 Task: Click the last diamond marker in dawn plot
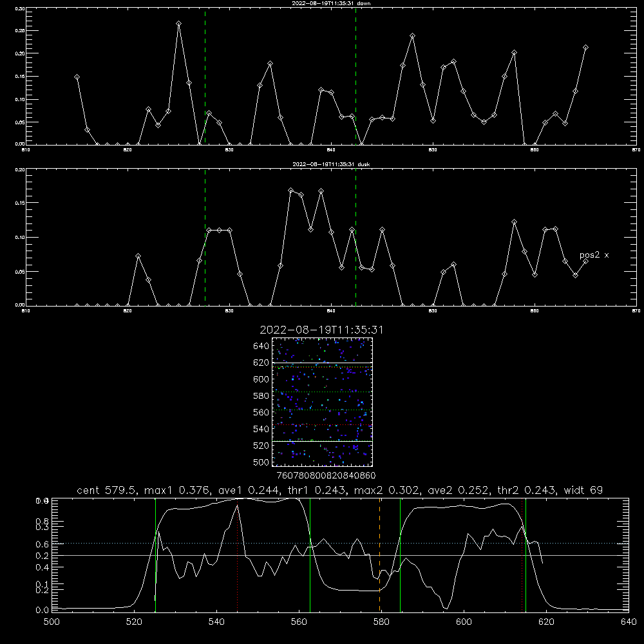click(x=585, y=48)
